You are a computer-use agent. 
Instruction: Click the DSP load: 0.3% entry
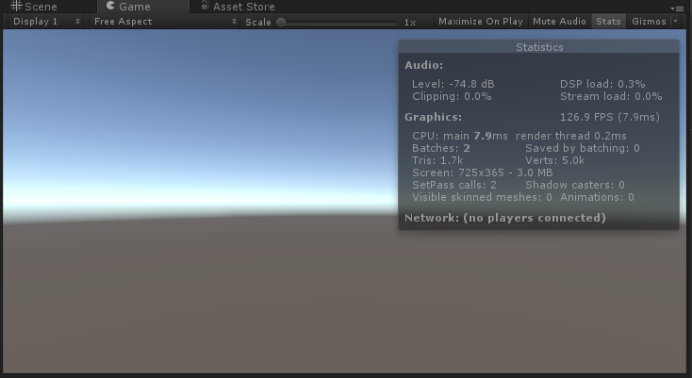[x=602, y=84]
